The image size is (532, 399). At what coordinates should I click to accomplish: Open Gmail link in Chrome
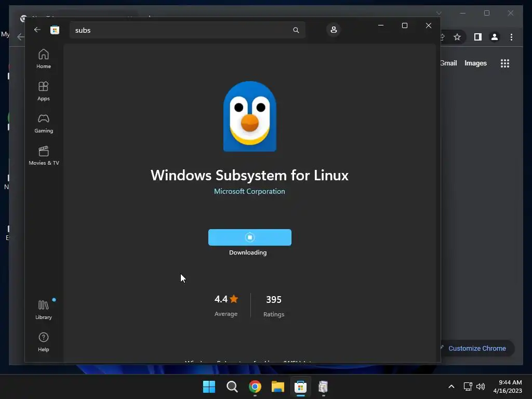(448, 63)
